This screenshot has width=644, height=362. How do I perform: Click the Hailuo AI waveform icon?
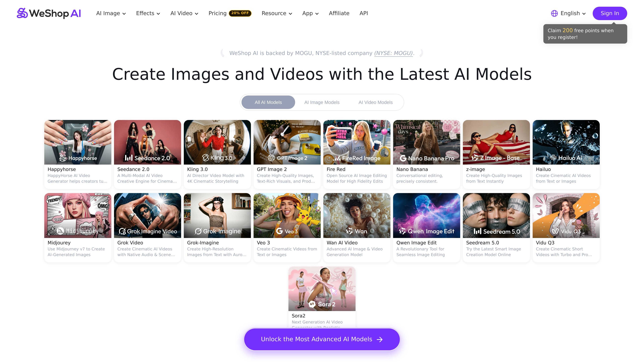553,158
